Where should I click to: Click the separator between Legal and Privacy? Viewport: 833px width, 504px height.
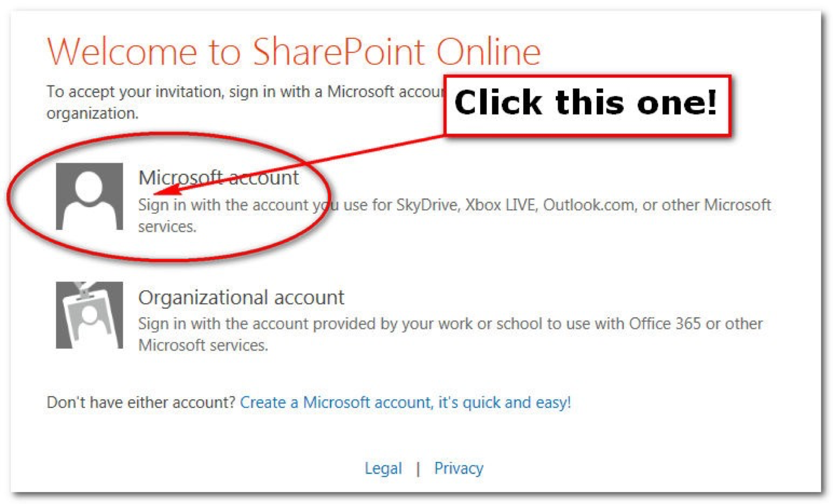click(418, 469)
